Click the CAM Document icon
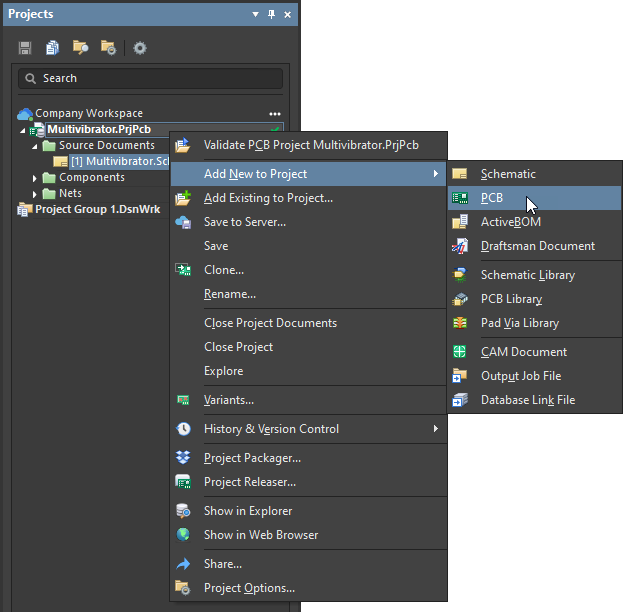The width and height of the screenshot is (623, 612). click(460, 352)
